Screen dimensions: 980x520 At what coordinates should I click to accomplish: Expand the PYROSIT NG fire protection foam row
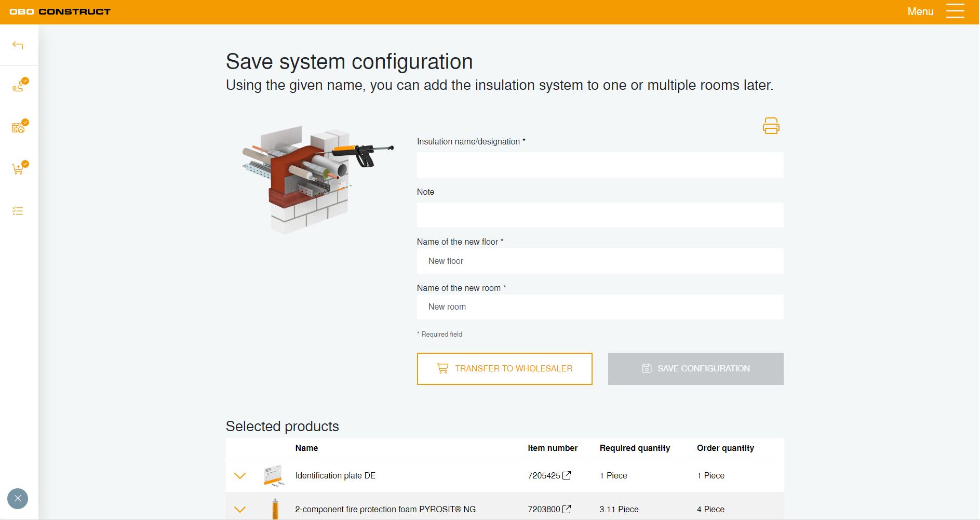tap(239, 510)
